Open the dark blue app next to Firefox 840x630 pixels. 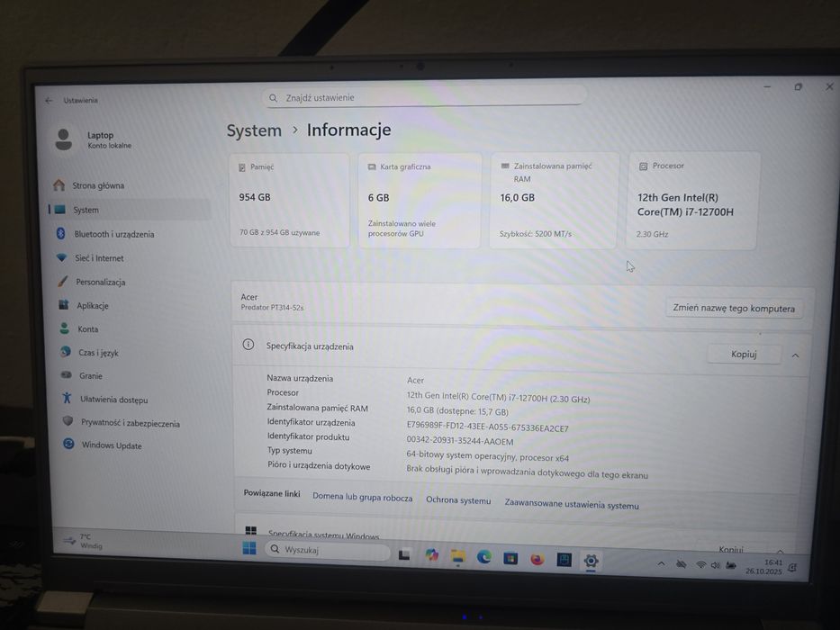pyautogui.click(x=565, y=560)
